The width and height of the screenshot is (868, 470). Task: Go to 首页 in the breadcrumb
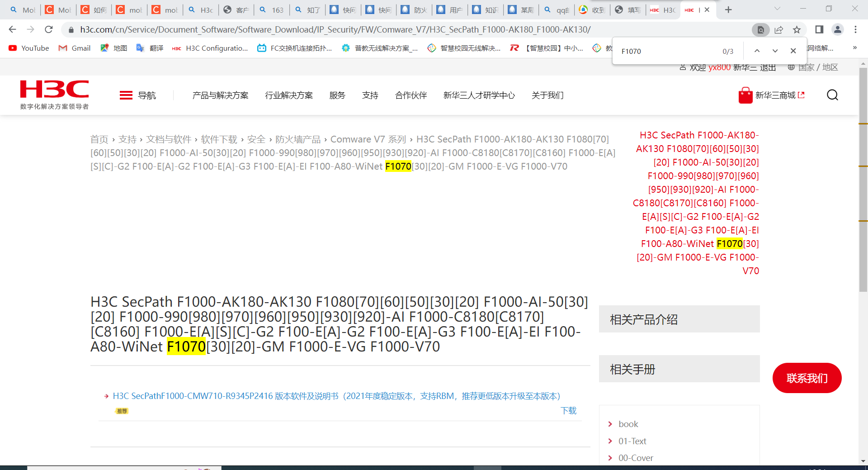point(99,139)
